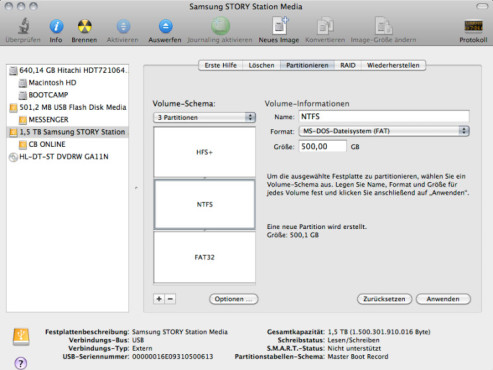
Task: Switch to the Erste Hilfe tab
Action: [220, 65]
